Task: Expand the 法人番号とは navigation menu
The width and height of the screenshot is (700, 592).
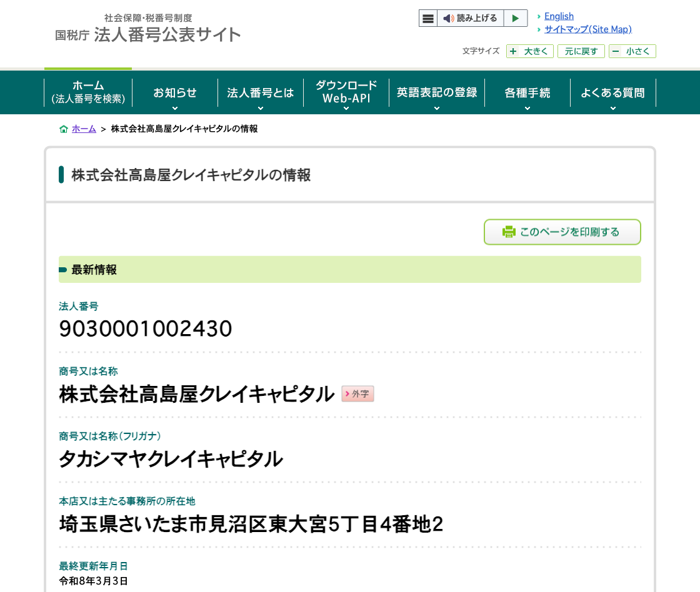Action: 261,93
